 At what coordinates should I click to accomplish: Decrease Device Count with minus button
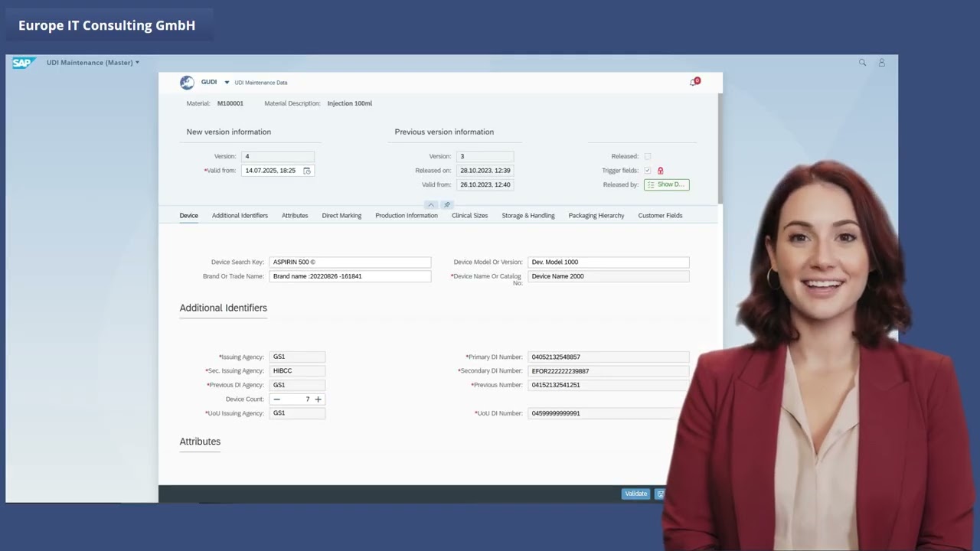point(277,399)
